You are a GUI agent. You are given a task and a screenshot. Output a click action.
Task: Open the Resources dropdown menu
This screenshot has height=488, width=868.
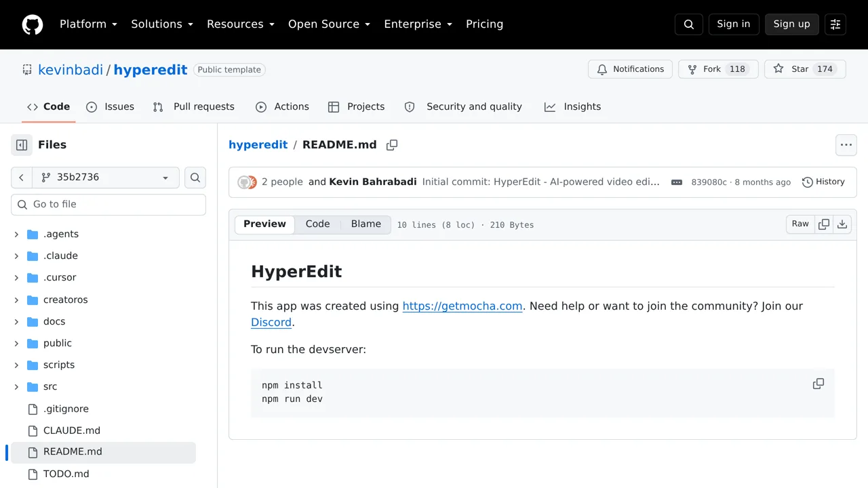(x=241, y=24)
